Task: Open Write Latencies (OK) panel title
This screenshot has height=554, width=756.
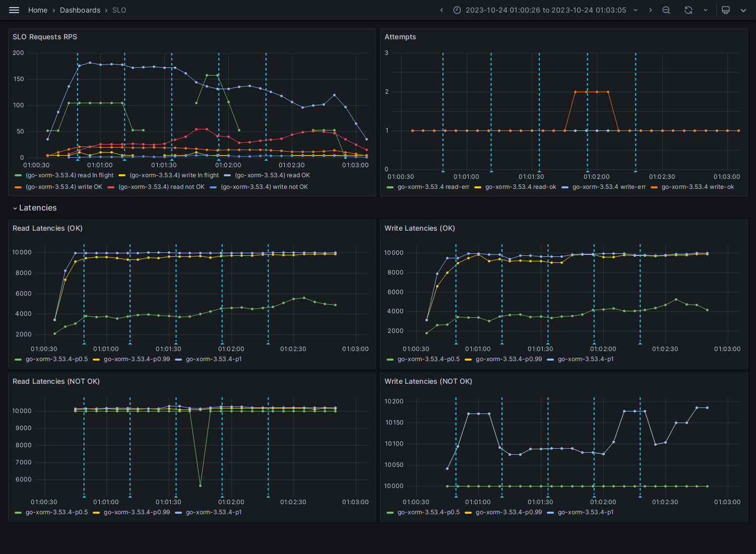Action: pyautogui.click(x=420, y=228)
